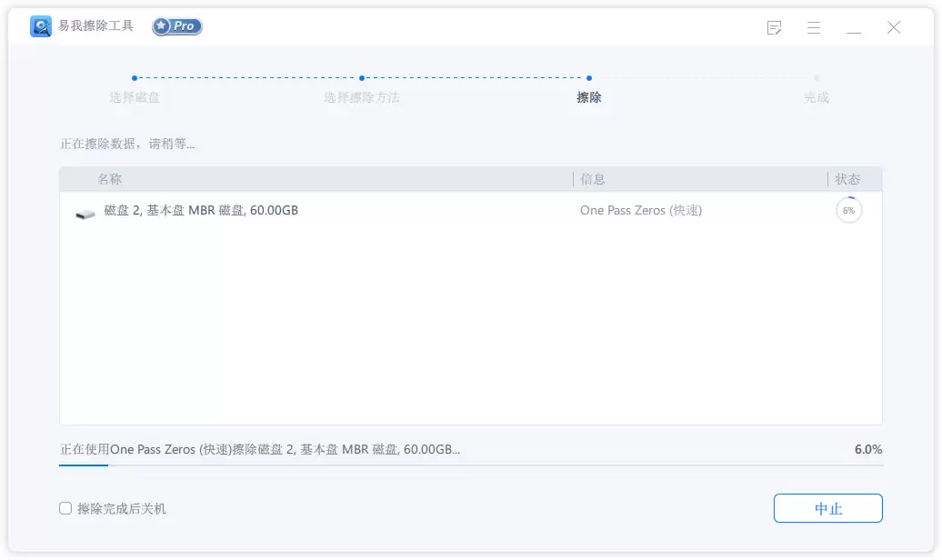Select the 选择磁盘 step
Image resolution: width=942 pixels, height=560 pixels.
click(135, 97)
